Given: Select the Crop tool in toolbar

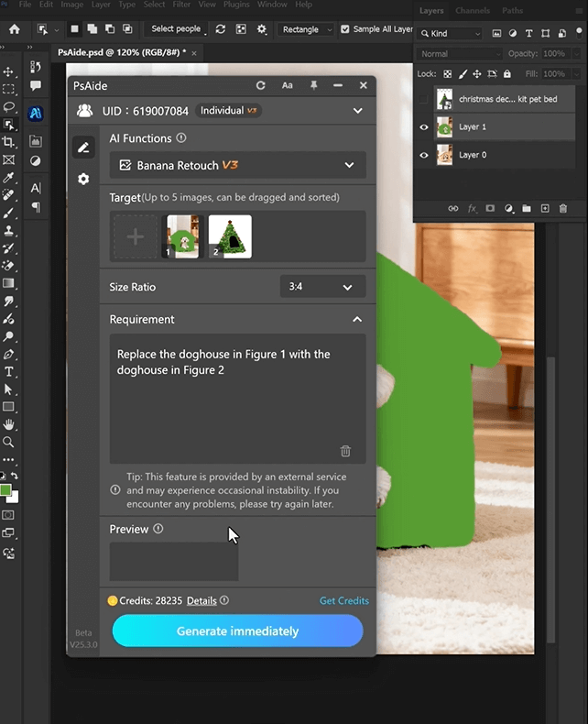Looking at the screenshot, I should pos(9,142).
